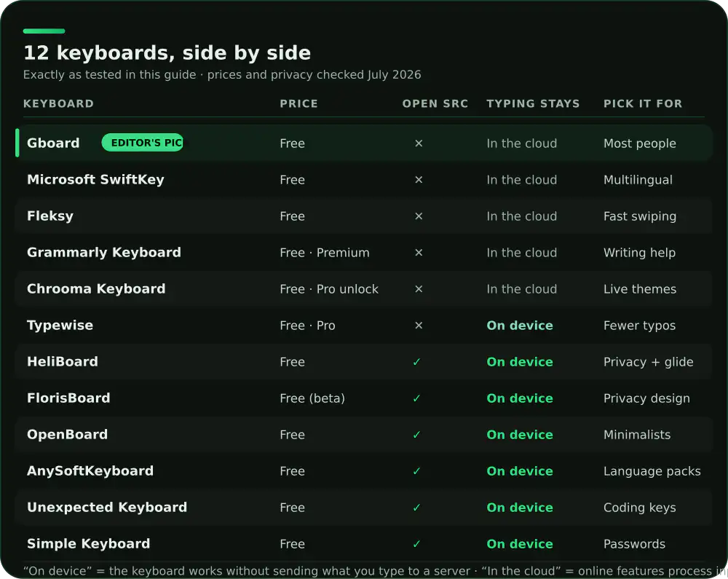Viewport: 728px width, 579px height.
Task: Click the green checkmark in the OpenBoard row
Action: point(416,435)
